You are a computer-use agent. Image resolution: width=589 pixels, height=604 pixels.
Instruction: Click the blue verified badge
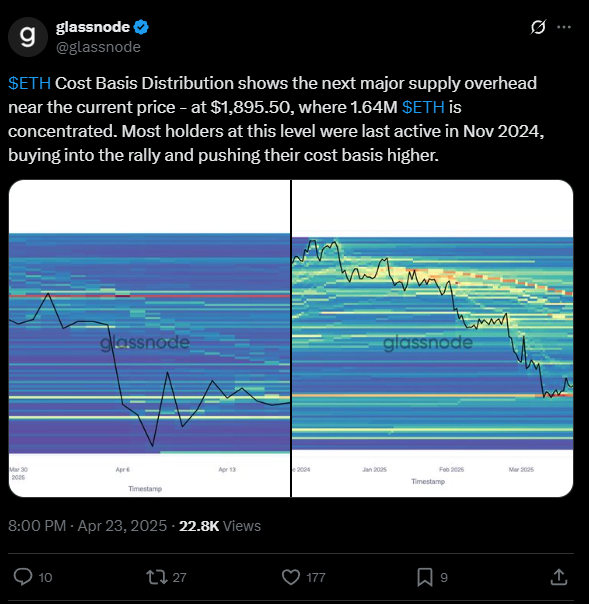141,27
